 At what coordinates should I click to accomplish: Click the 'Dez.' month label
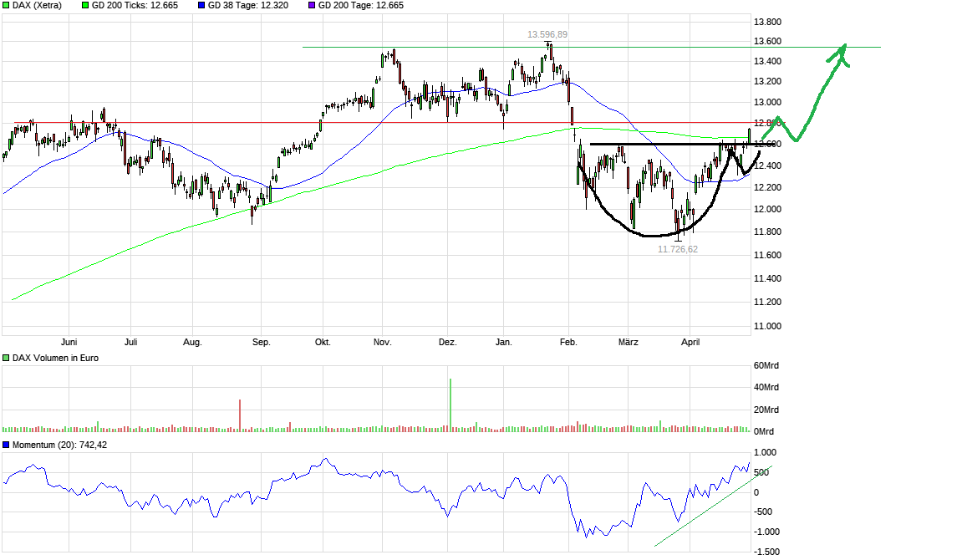click(448, 342)
